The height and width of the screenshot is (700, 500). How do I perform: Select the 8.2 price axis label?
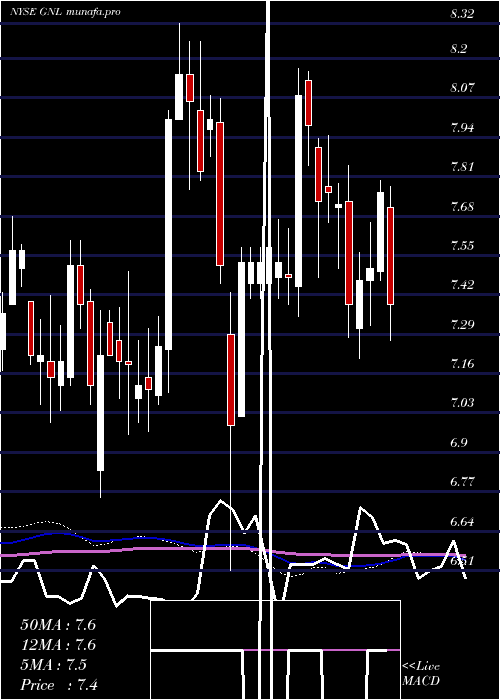tap(460, 48)
